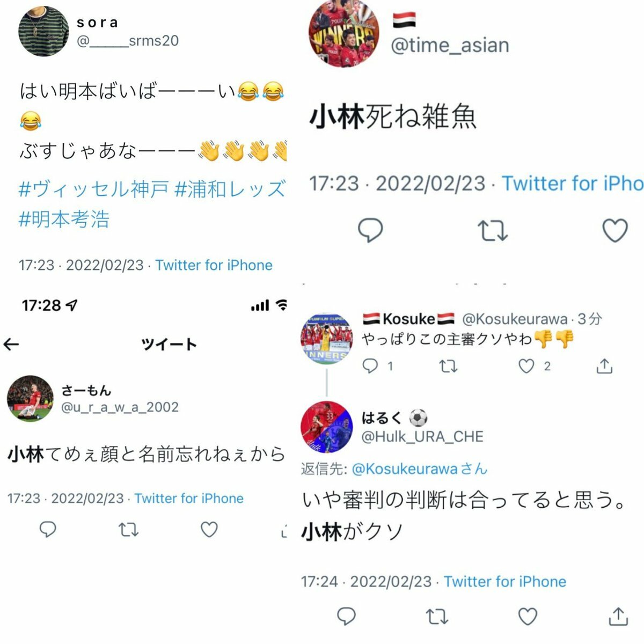Like the さーもん tweet
644x644 pixels.
click(x=209, y=530)
